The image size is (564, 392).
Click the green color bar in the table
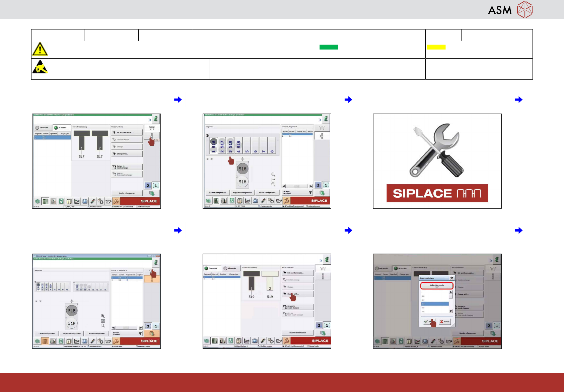tap(329, 47)
